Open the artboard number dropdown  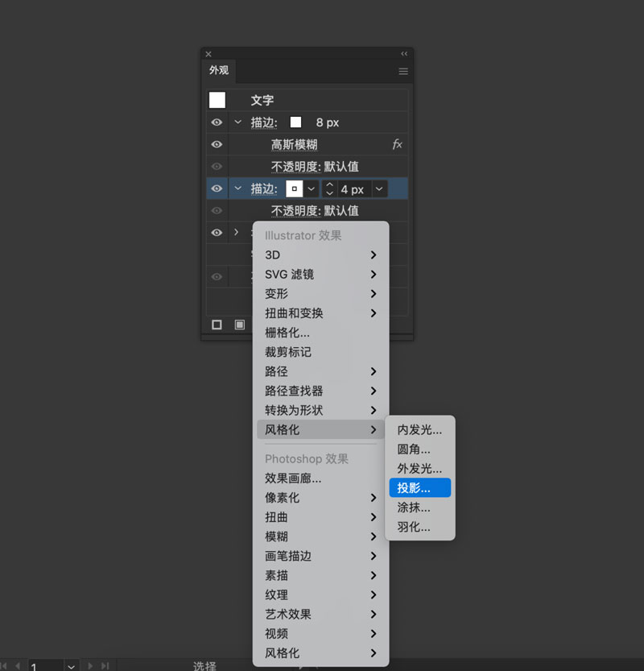71,666
